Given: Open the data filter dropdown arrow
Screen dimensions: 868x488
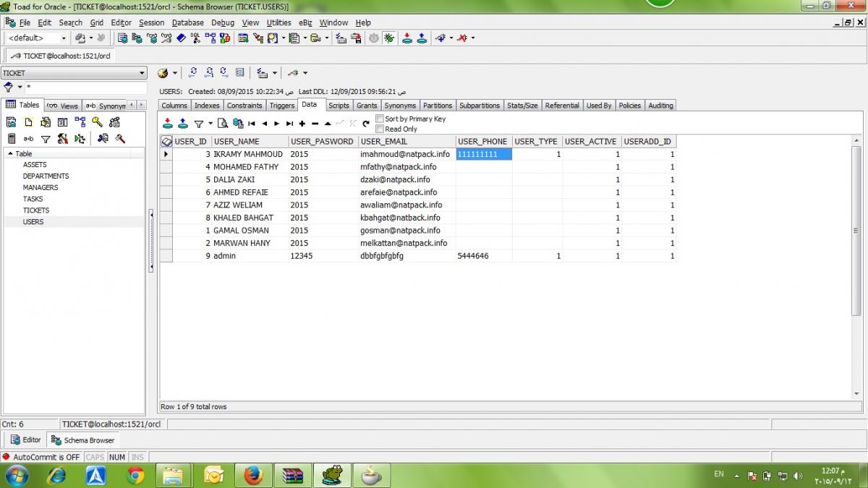Looking at the screenshot, I should click(210, 124).
